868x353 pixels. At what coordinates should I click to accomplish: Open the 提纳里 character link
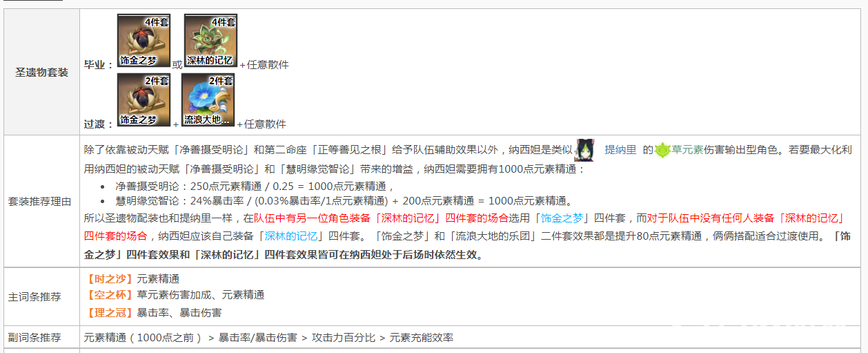(620, 150)
